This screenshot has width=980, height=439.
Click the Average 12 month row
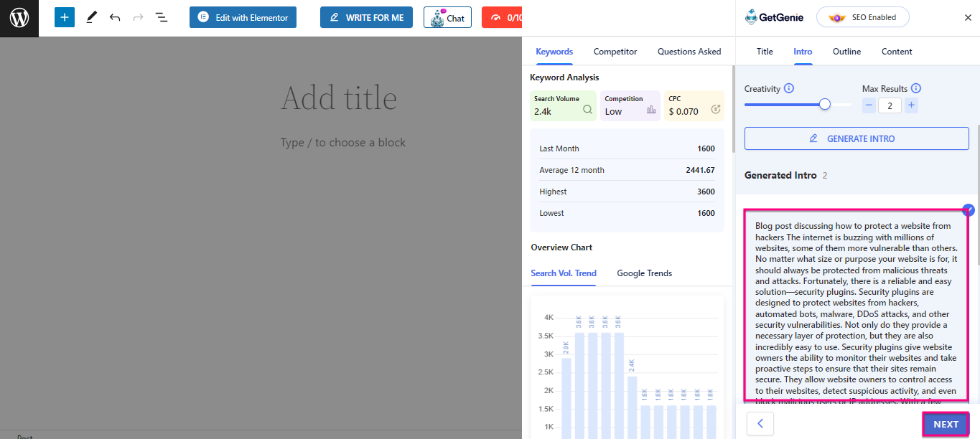(627, 170)
